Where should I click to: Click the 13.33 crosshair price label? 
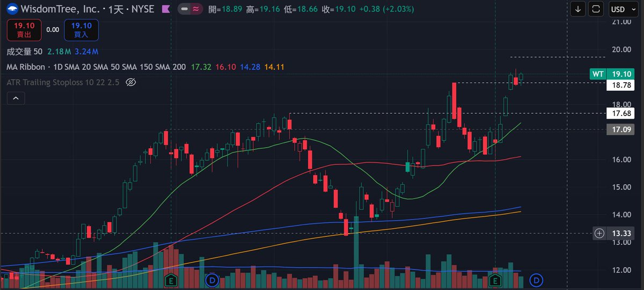click(621, 233)
